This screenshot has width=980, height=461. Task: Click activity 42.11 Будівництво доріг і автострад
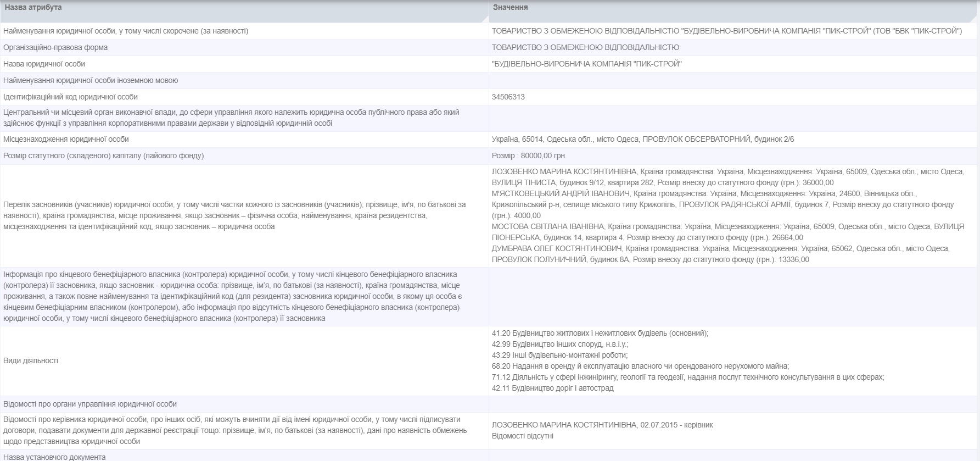pos(553,388)
